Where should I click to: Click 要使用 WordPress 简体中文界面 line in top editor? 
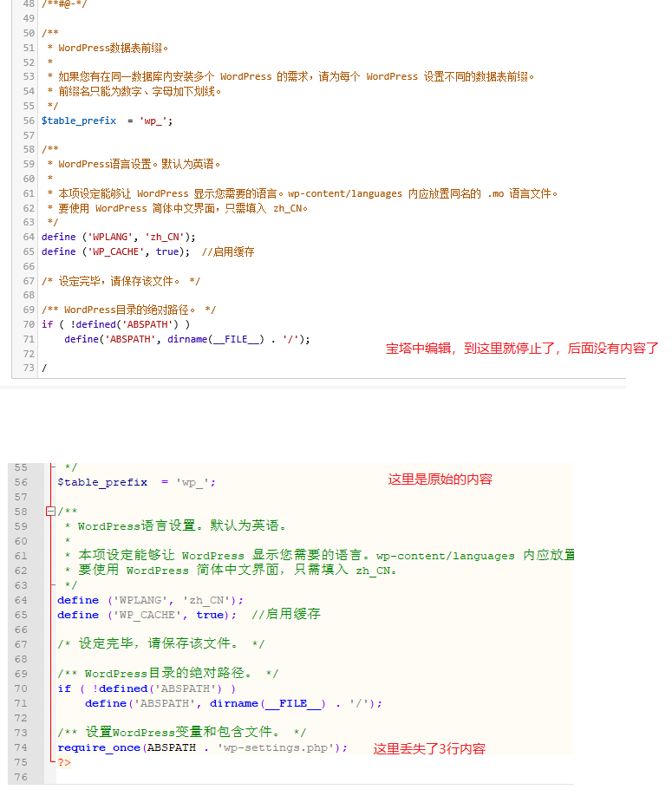177,209
